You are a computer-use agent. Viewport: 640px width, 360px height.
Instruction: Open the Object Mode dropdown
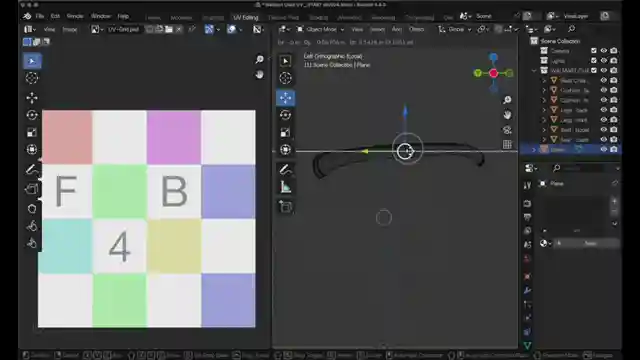(320, 29)
